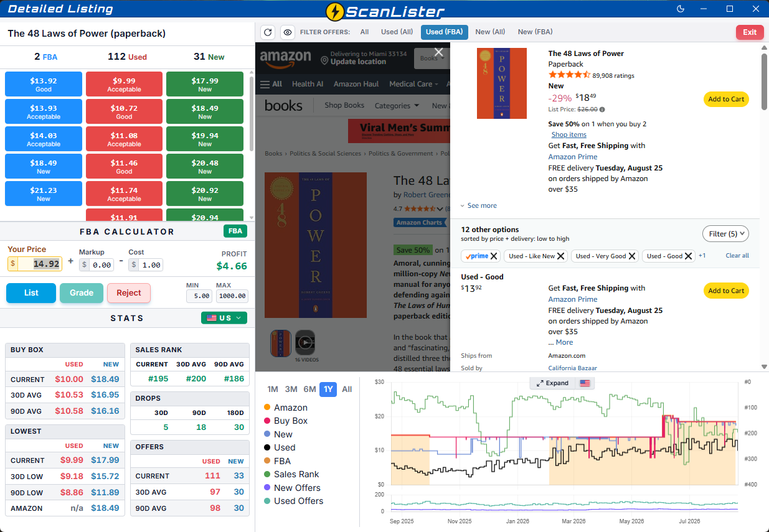Edit the MIN price field
Image resolution: width=769 pixels, height=532 pixels.
(x=199, y=296)
